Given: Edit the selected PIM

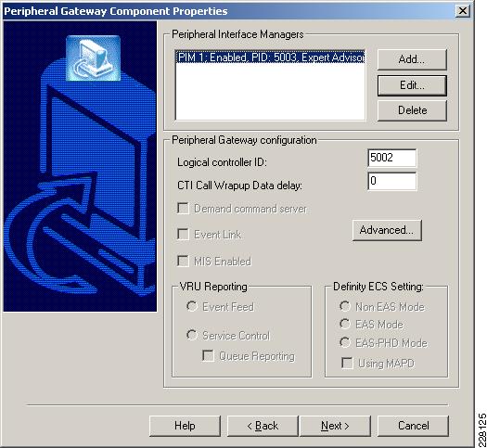Looking at the screenshot, I should coord(412,85).
